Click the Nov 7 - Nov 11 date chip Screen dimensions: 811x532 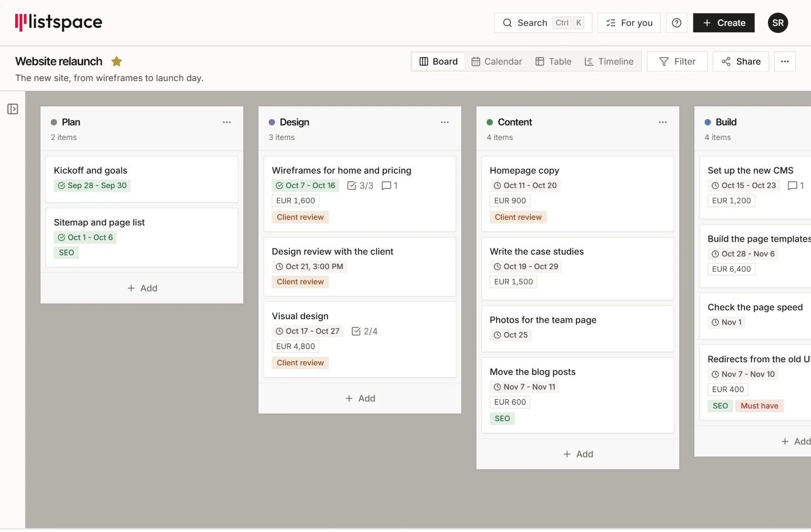[x=525, y=387]
